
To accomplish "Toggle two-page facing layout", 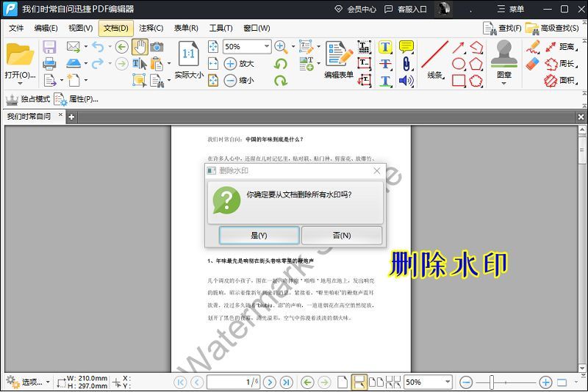I will coord(376,382).
